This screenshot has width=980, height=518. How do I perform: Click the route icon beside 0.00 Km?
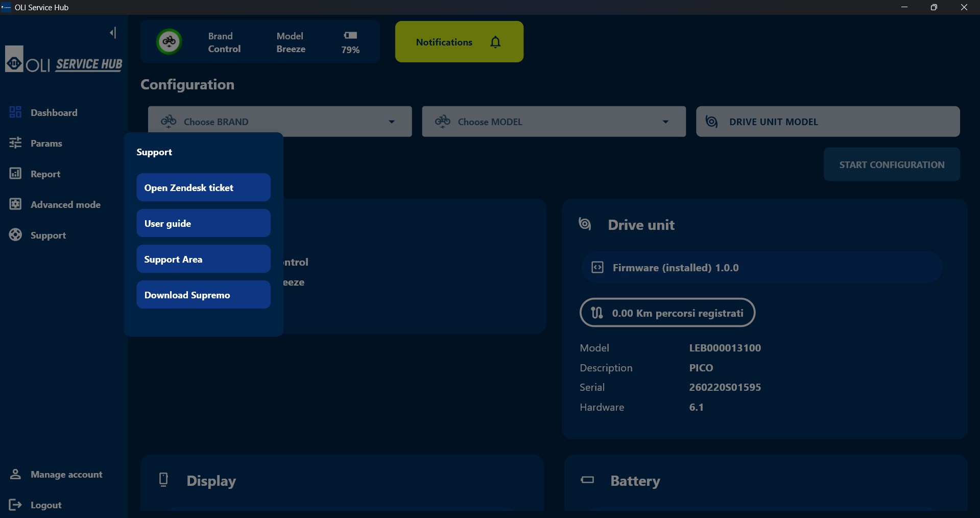[x=596, y=313]
